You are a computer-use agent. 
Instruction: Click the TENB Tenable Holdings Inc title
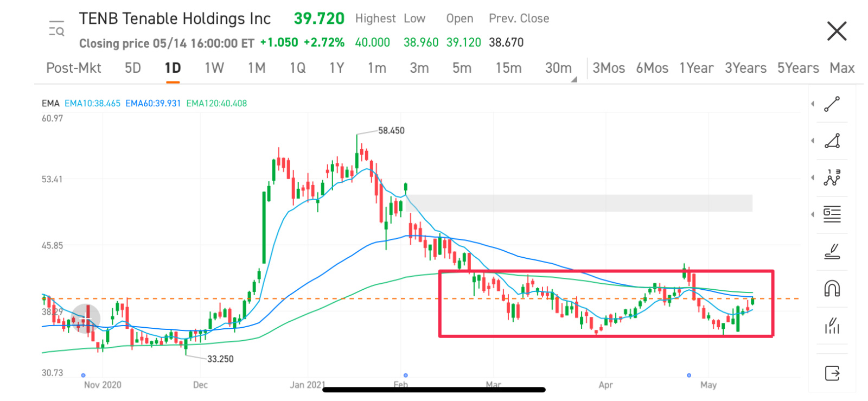coord(175,19)
